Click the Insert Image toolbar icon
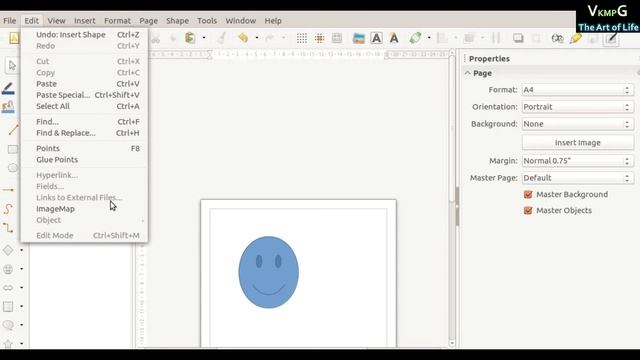The height and width of the screenshot is (360, 640). (358, 38)
